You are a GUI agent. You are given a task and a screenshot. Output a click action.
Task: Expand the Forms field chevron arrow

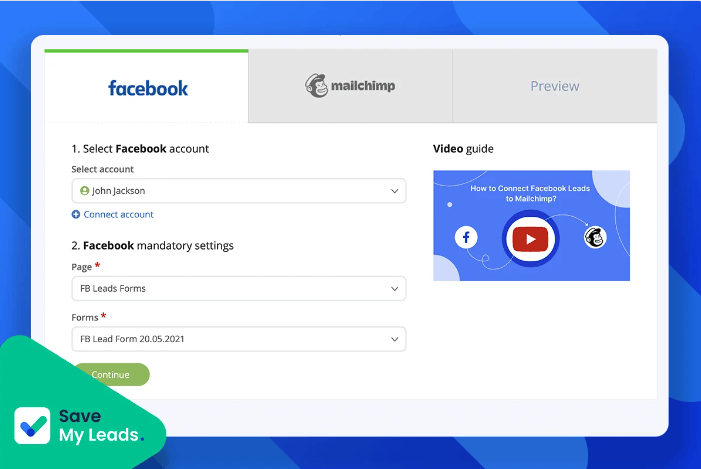click(x=394, y=339)
